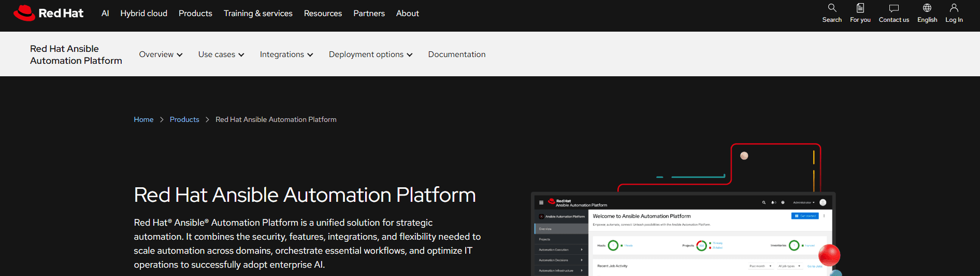Open the Products top menu
The image size is (980, 276).
pyautogui.click(x=195, y=13)
